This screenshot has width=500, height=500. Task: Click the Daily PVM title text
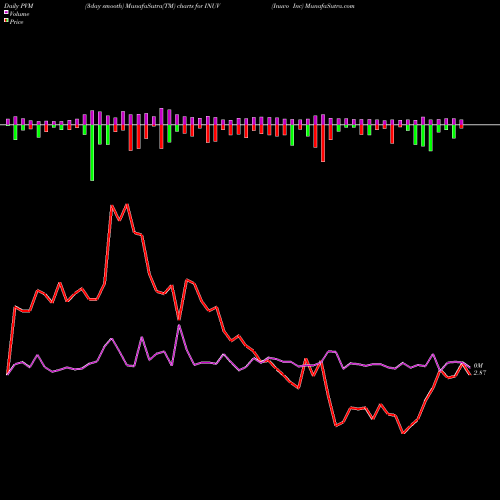[19, 6]
